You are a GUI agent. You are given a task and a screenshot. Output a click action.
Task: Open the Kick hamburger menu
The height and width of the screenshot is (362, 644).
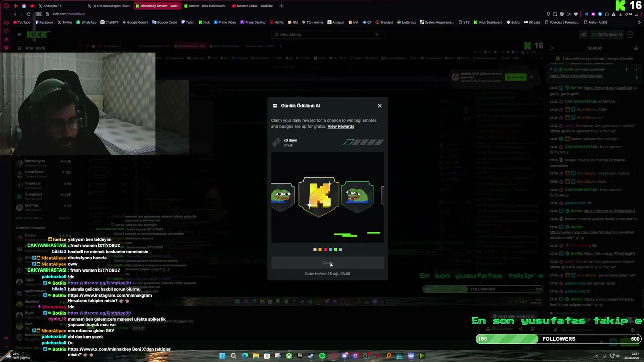pos(19,34)
